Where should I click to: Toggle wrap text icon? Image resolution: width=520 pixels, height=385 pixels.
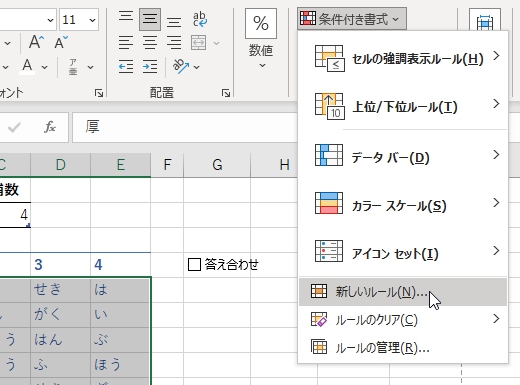[x=199, y=19]
